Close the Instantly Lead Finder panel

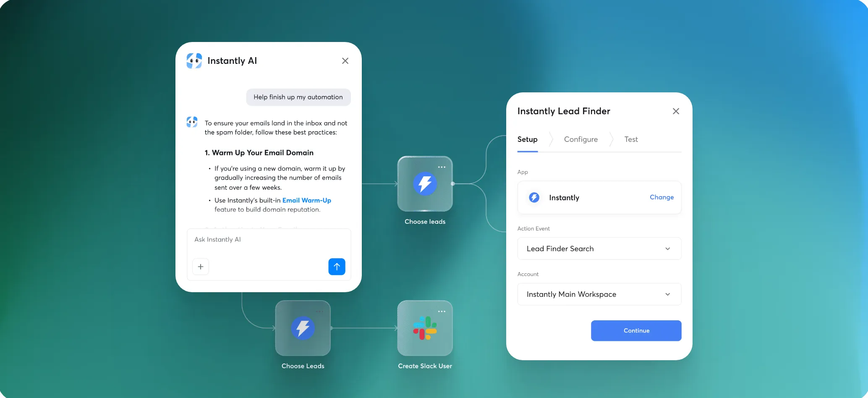[x=676, y=111]
